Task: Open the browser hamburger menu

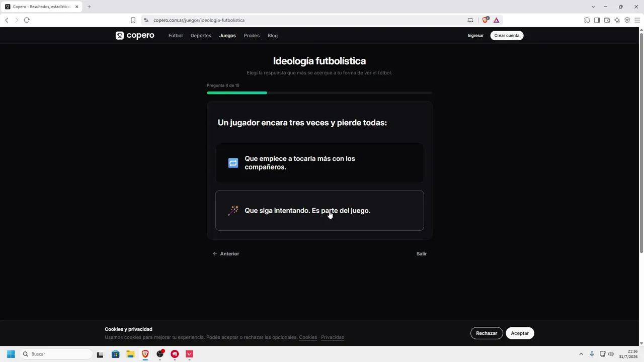Action: tap(637, 20)
